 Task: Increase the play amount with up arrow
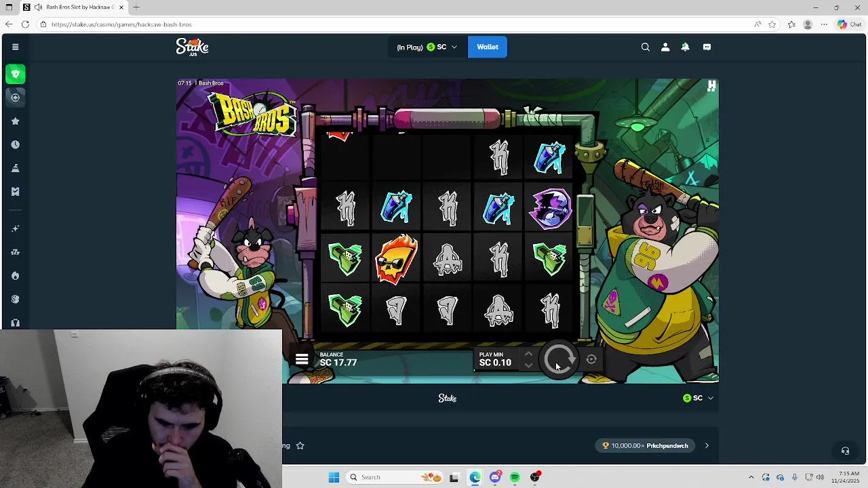pyautogui.click(x=528, y=354)
